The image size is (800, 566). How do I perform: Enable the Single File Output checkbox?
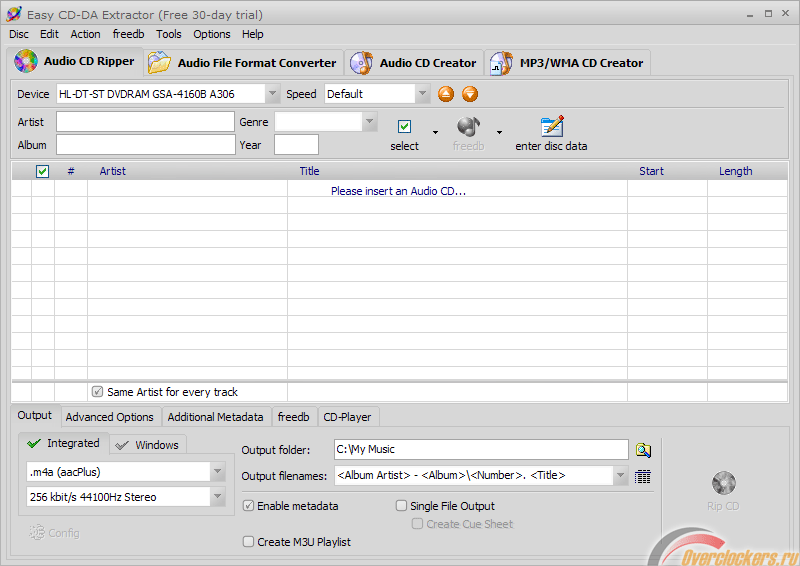coord(402,506)
